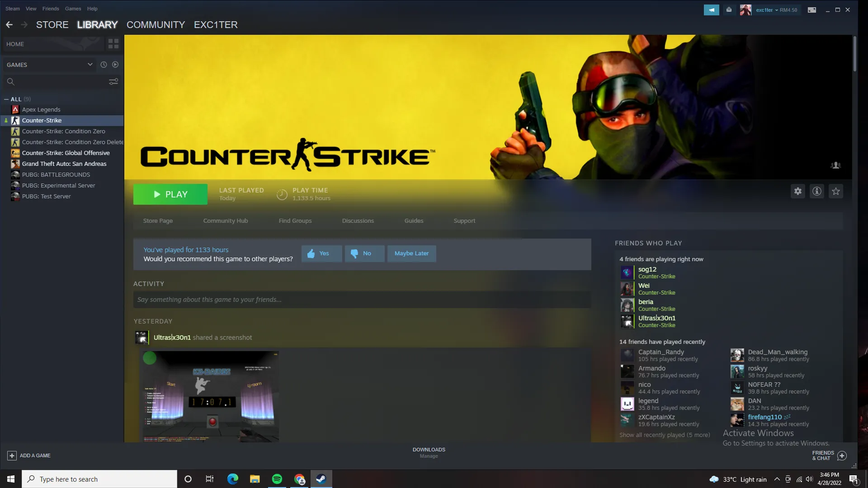Viewport: 868px width, 488px height.
Task: Open Spotify from the taskbar
Action: (x=277, y=479)
